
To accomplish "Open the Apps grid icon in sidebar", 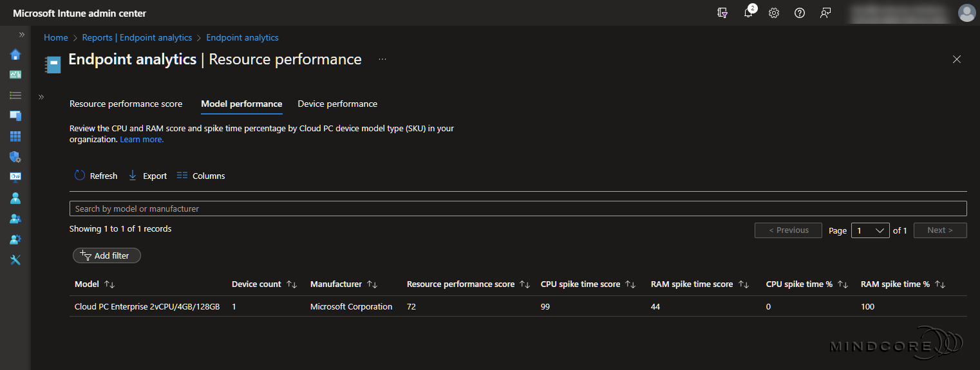I will [15, 136].
